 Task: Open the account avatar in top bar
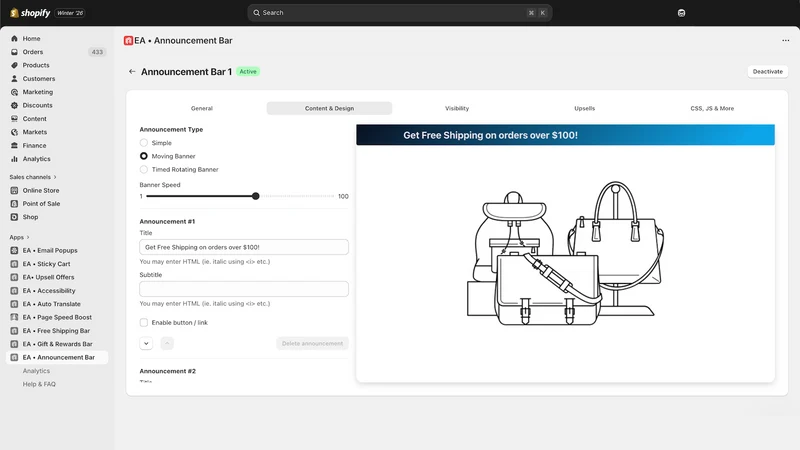[x=681, y=13]
